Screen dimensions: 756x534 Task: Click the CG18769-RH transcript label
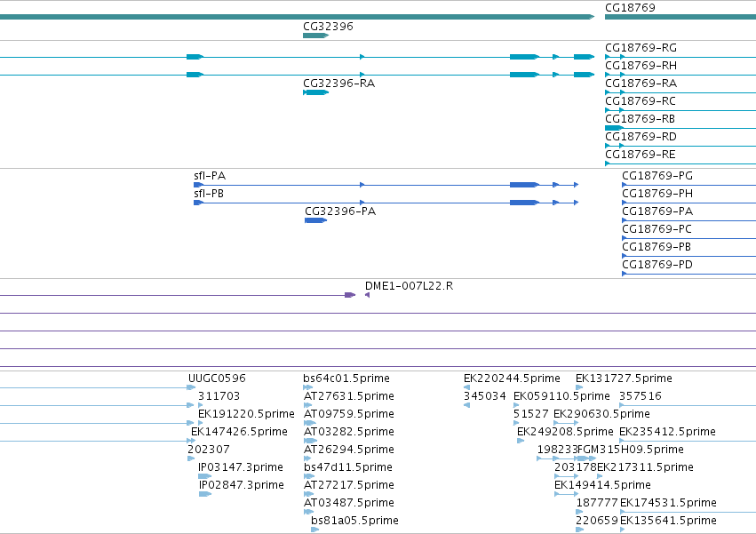click(641, 66)
